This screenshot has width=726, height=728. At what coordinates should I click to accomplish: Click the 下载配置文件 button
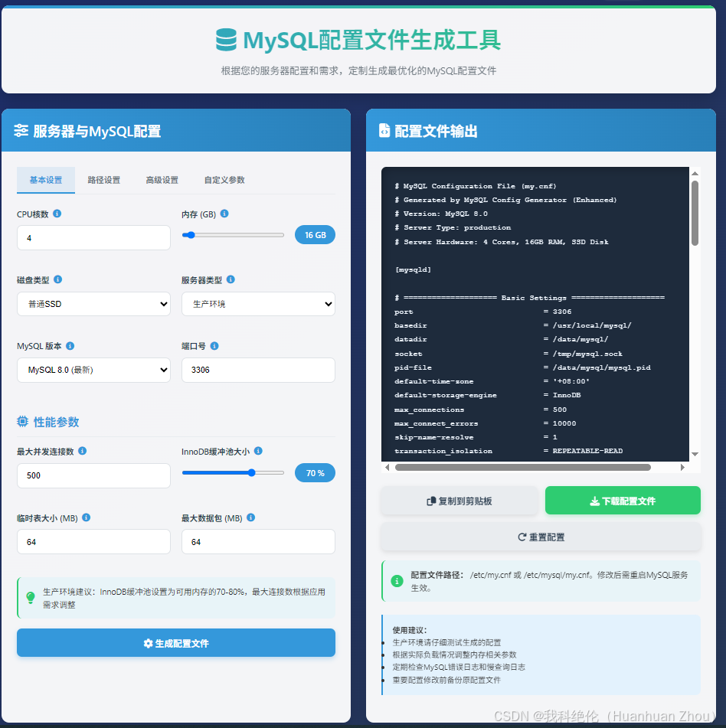(623, 500)
